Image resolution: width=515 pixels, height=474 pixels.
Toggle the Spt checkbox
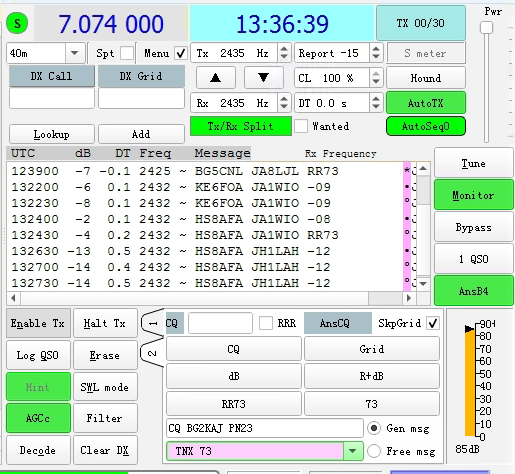coord(127,53)
